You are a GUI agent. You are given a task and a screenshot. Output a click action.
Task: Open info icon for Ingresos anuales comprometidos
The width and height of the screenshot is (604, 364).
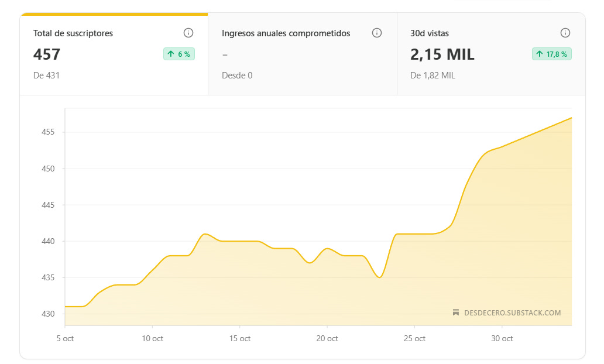coord(377,33)
